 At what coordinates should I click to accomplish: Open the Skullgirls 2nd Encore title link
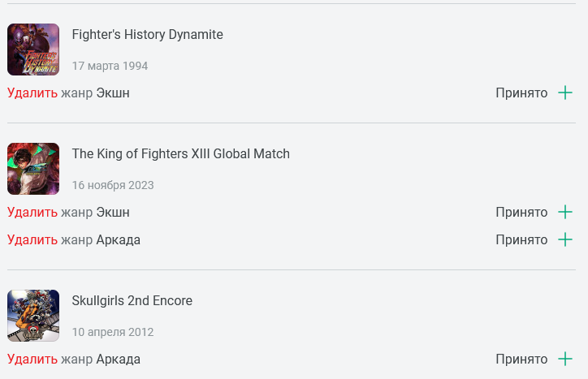pos(132,300)
